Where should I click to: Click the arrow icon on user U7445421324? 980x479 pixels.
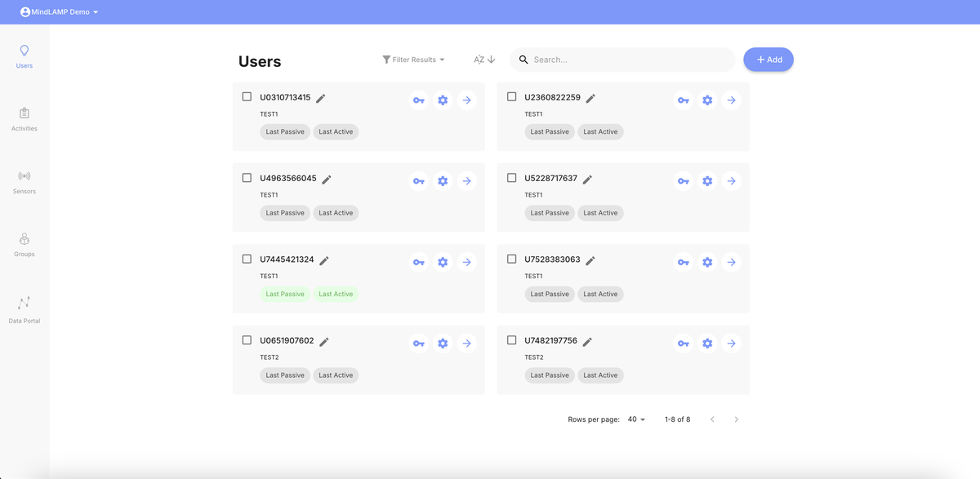click(x=466, y=262)
